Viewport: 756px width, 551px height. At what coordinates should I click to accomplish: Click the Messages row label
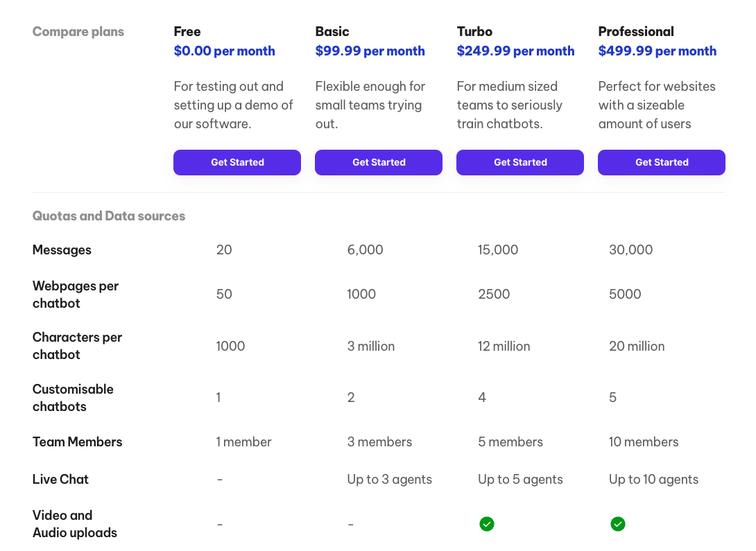pos(62,250)
